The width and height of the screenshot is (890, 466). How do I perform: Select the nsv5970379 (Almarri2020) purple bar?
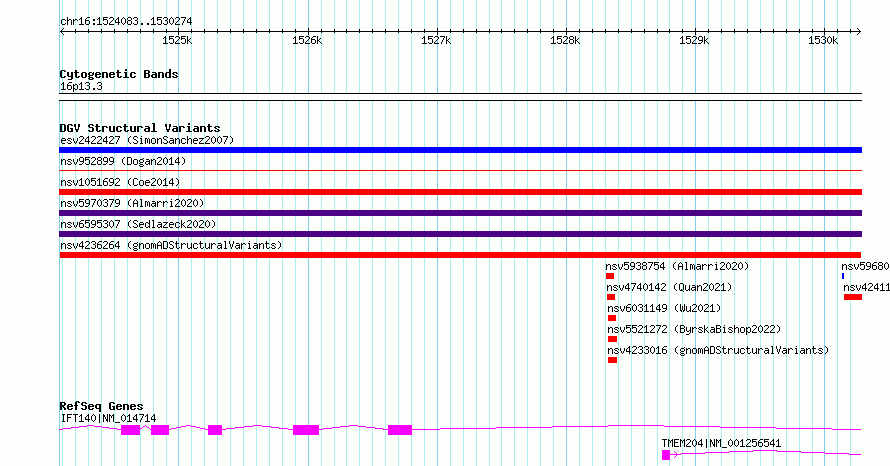pos(460,213)
